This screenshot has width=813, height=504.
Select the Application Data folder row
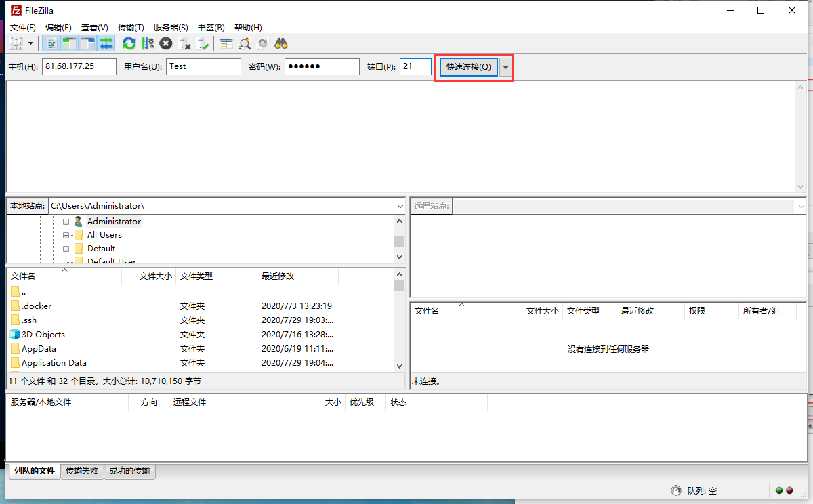click(x=201, y=362)
